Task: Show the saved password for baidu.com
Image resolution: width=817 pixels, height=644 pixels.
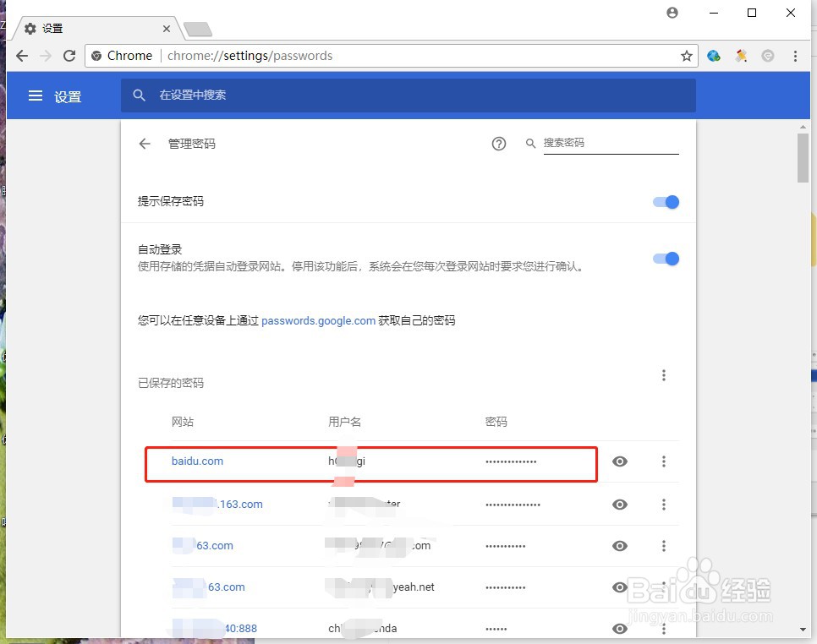Action: 620,461
